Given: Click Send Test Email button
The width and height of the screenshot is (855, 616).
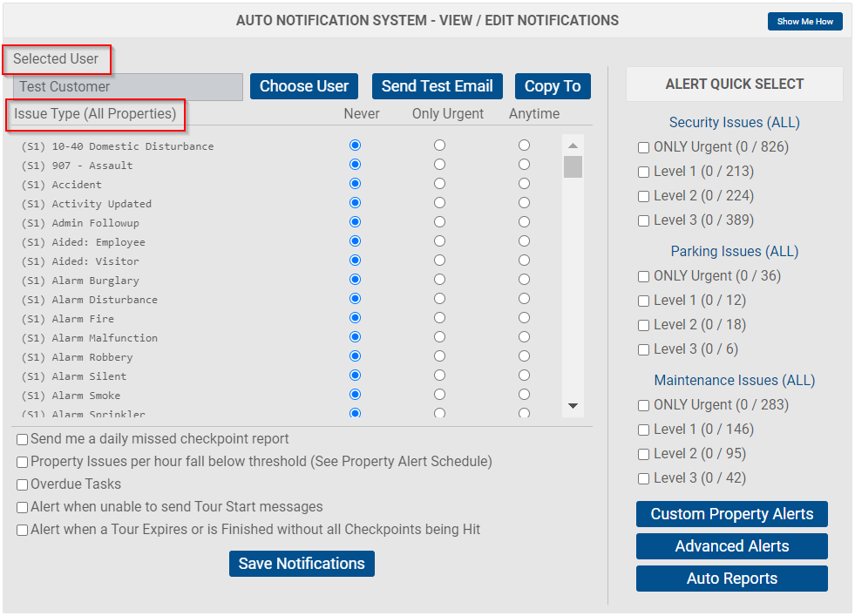Looking at the screenshot, I should pyautogui.click(x=437, y=86).
